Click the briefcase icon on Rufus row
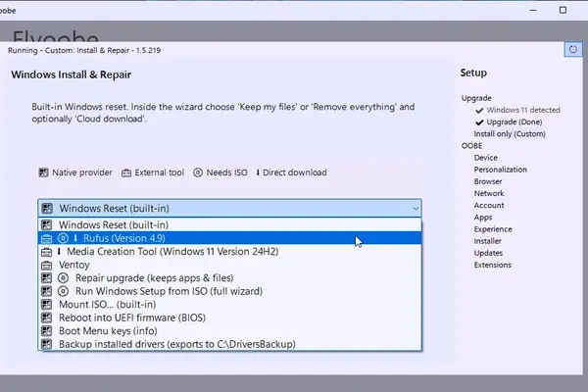This screenshot has height=392, width=588. coord(46,238)
